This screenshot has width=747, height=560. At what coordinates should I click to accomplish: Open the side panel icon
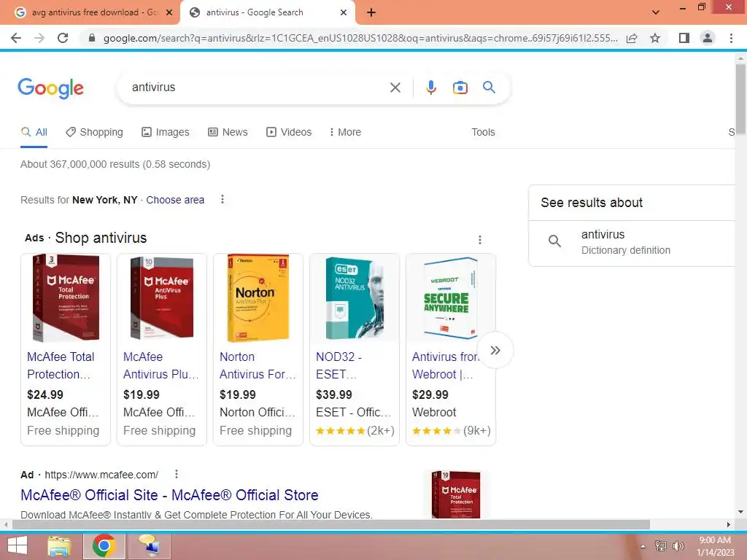click(x=684, y=38)
